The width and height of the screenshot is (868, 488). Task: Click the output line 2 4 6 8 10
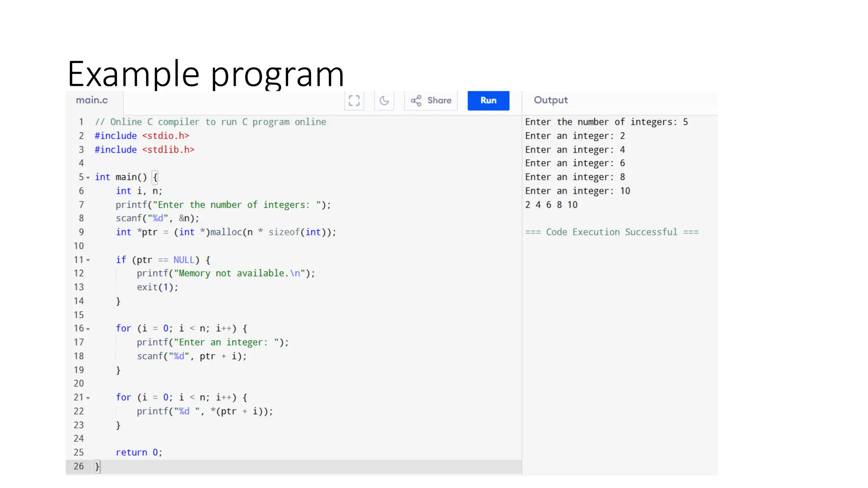[551, 205]
